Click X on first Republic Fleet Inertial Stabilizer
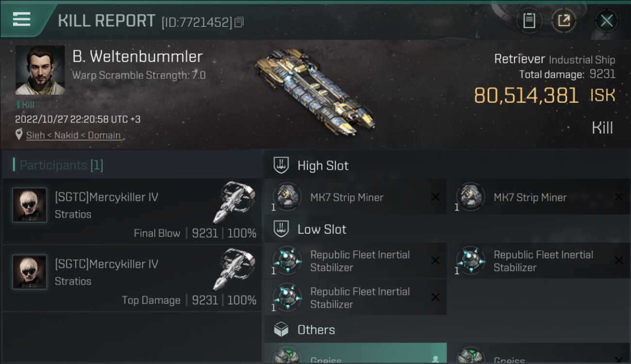Image resolution: width=631 pixels, height=364 pixels. pyautogui.click(x=435, y=261)
